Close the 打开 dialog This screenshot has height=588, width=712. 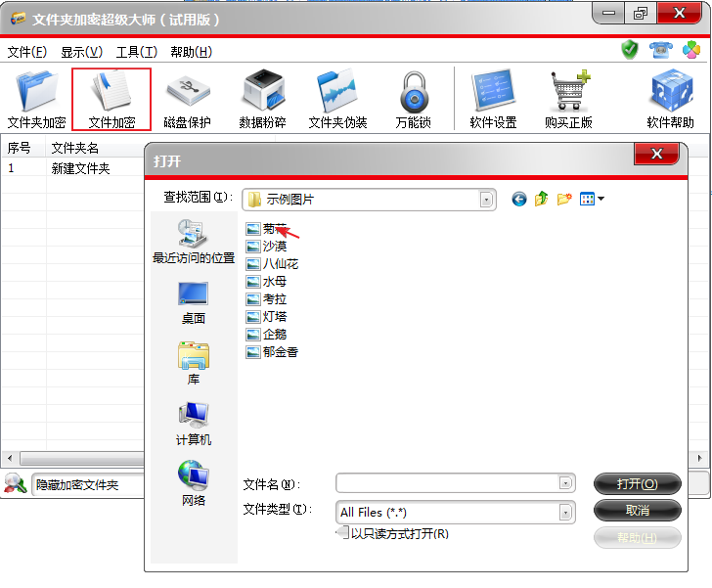tap(656, 154)
